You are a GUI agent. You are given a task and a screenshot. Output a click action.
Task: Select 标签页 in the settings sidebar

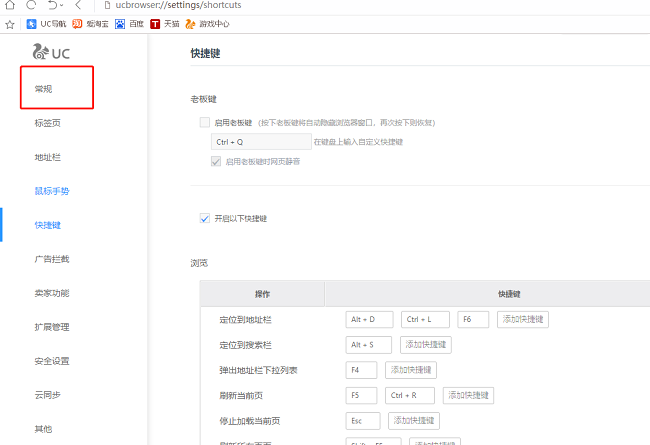[x=47, y=123]
